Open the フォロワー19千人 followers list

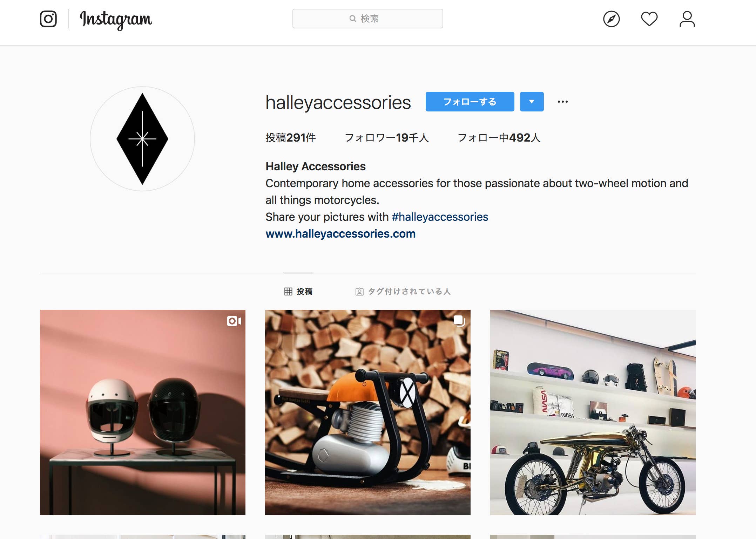tap(387, 138)
